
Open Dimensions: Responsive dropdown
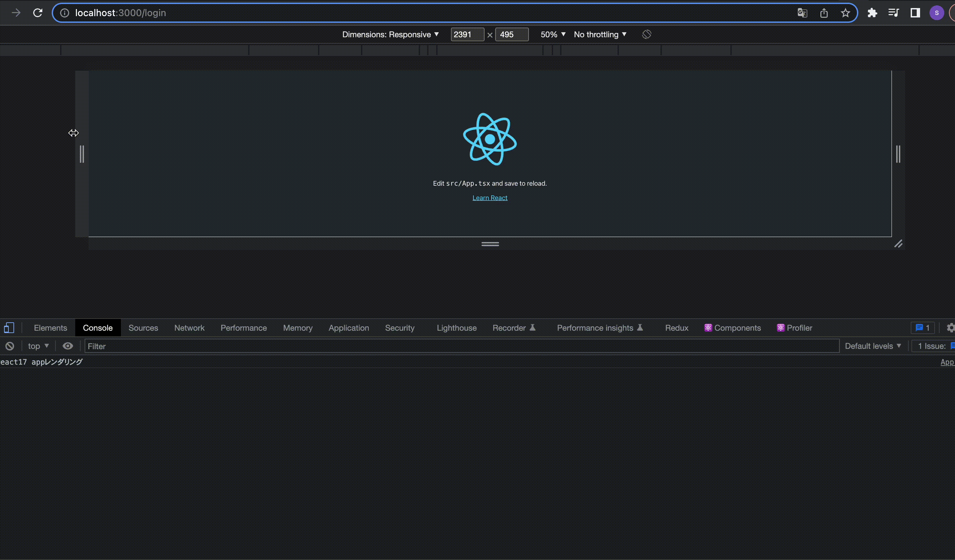click(x=390, y=35)
